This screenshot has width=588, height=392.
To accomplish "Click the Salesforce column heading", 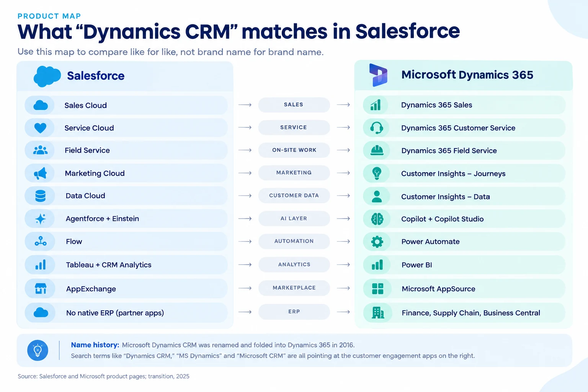I will 96,76.
